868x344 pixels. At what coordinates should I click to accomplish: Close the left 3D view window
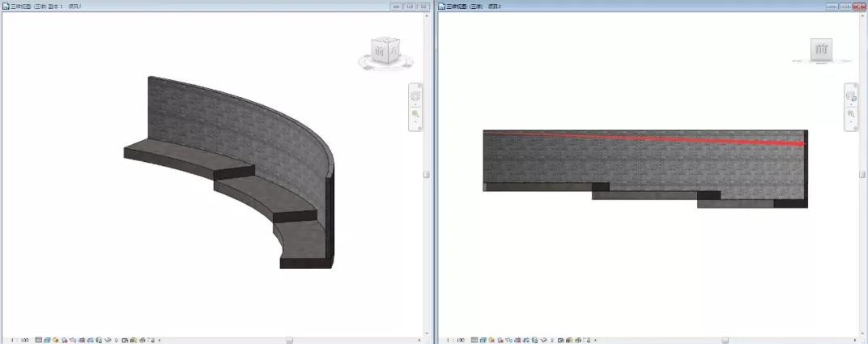coord(423,6)
